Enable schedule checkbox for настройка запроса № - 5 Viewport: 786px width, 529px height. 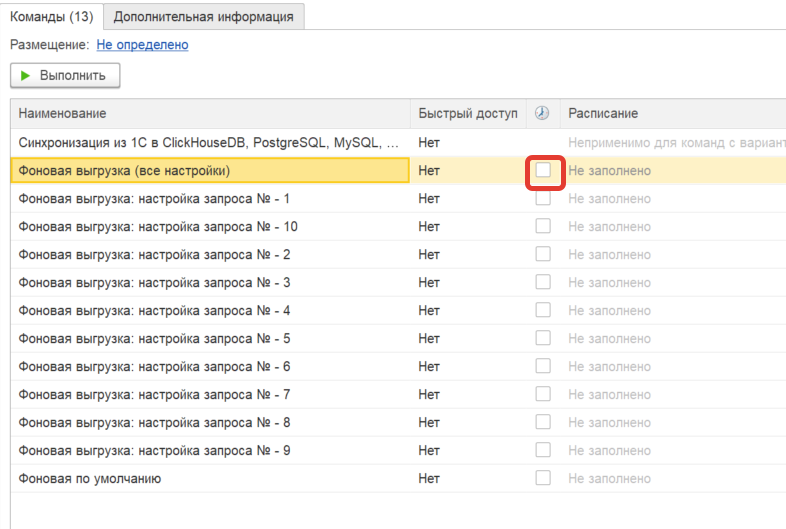pyautogui.click(x=543, y=339)
